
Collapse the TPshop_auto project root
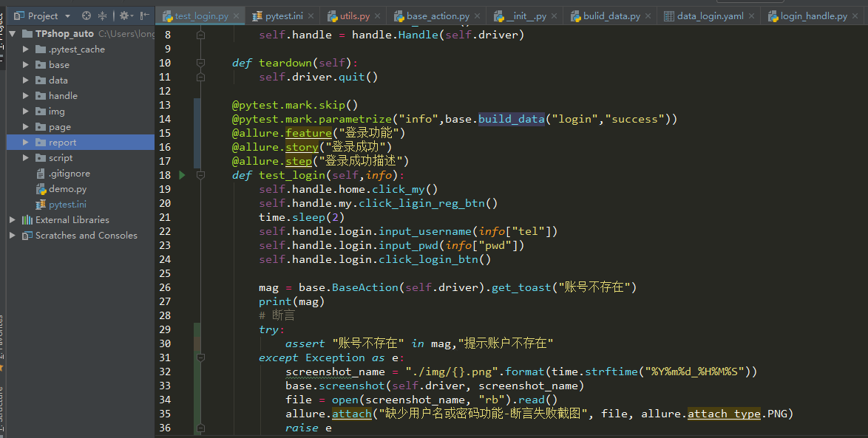click(x=12, y=34)
